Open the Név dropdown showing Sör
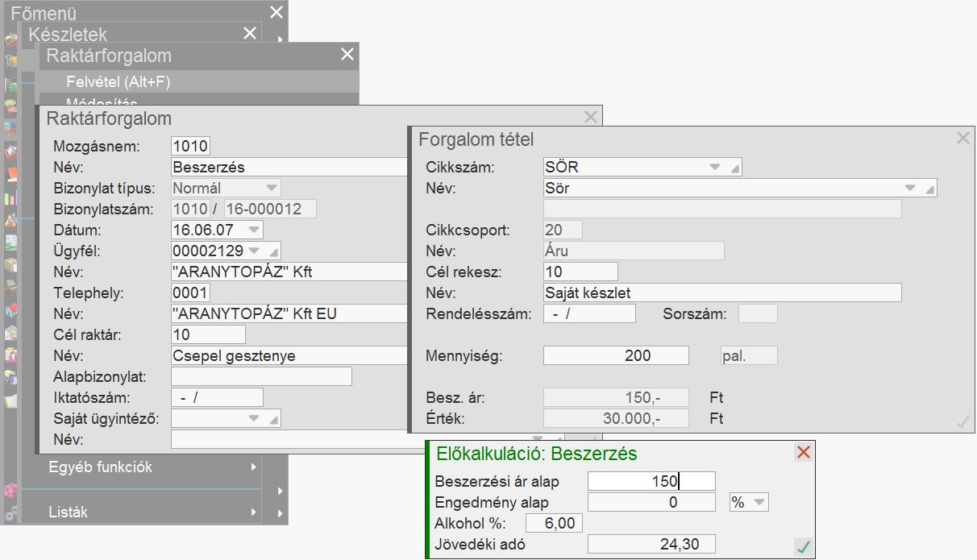977x560 pixels. [910, 189]
